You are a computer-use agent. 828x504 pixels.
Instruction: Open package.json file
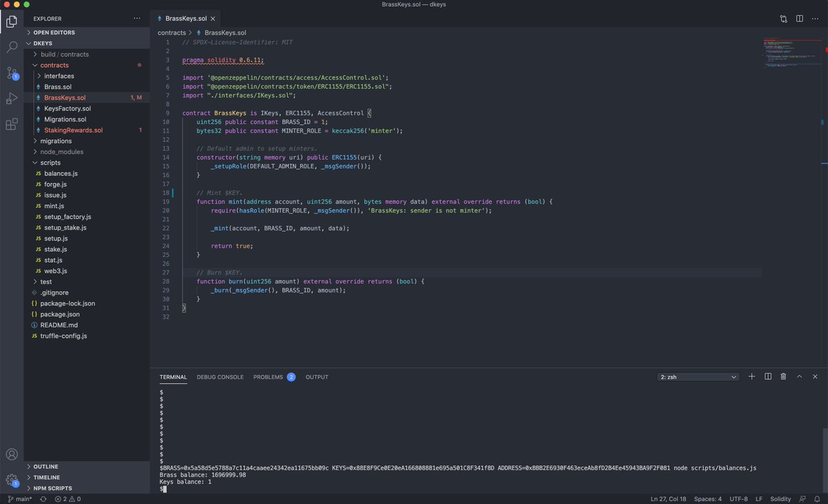(87, 314)
